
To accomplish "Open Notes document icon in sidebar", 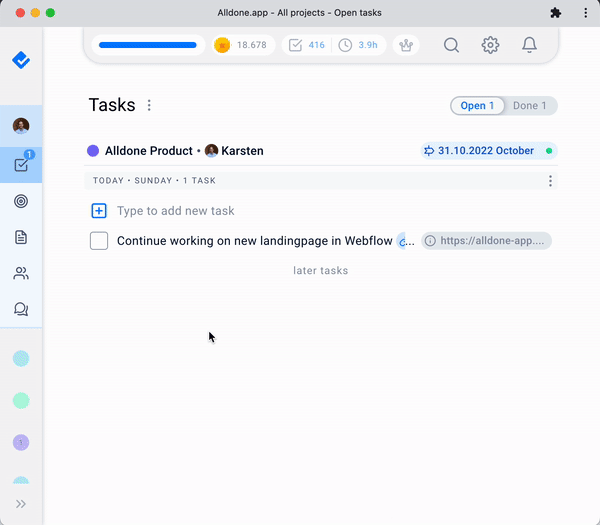I will tap(21, 237).
